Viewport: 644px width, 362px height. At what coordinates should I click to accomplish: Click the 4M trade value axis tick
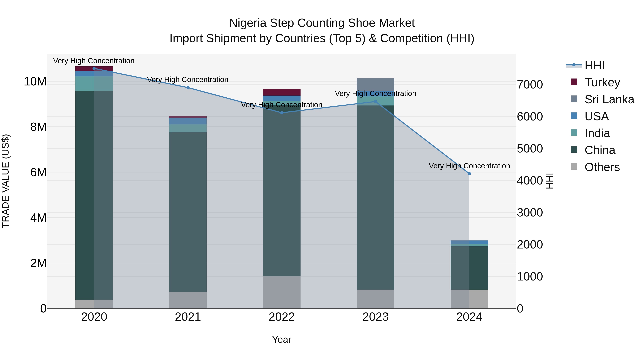pyautogui.click(x=38, y=218)
